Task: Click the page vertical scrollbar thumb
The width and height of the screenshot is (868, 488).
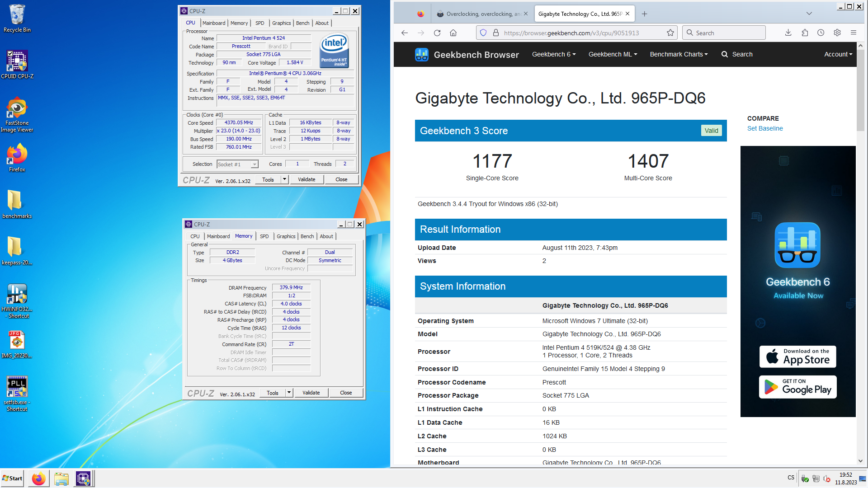Action: point(860,90)
